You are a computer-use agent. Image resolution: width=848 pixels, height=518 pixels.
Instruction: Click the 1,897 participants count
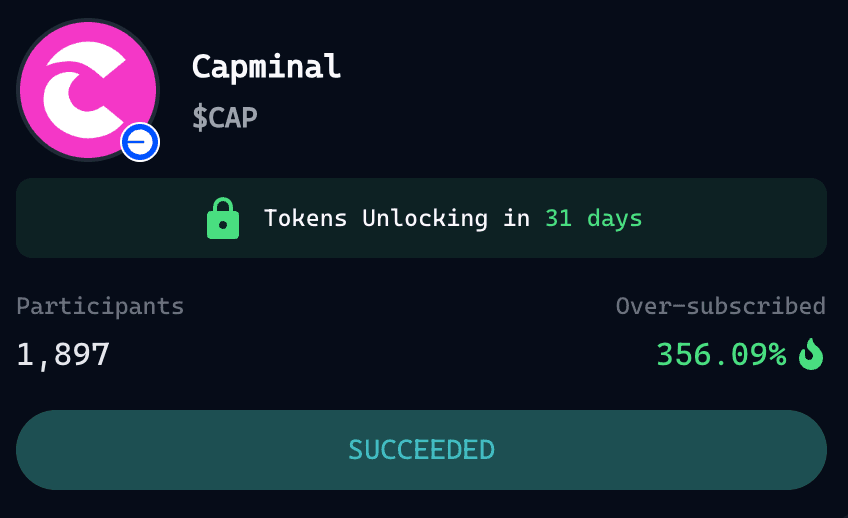[x=63, y=355]
